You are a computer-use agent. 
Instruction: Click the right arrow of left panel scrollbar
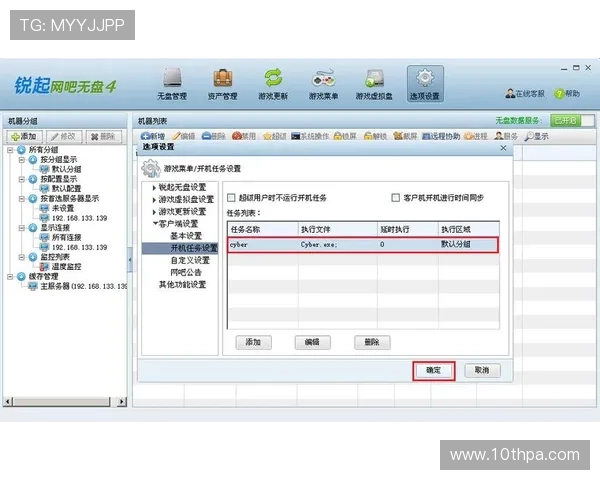pyautogui.click(x=122, y=402)
